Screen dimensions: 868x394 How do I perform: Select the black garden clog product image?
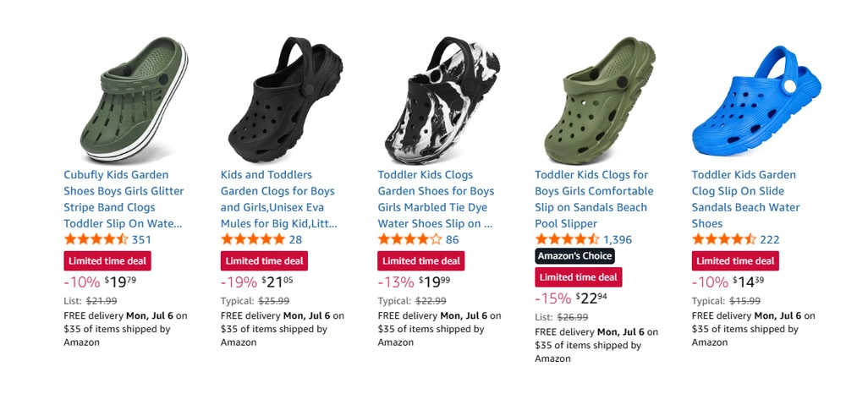tap(285, 100)
